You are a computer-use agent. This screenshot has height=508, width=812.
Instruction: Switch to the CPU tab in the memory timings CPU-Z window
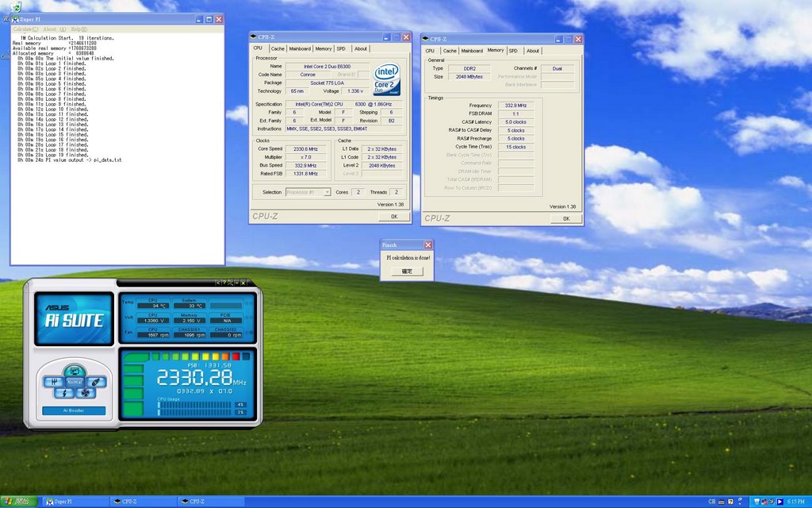430,51
